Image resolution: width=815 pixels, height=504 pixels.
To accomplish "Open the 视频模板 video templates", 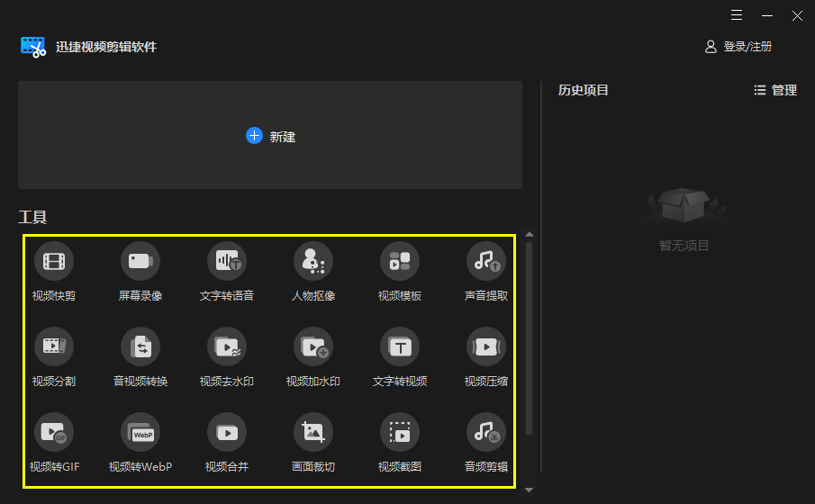I will [x=400, y=262].
